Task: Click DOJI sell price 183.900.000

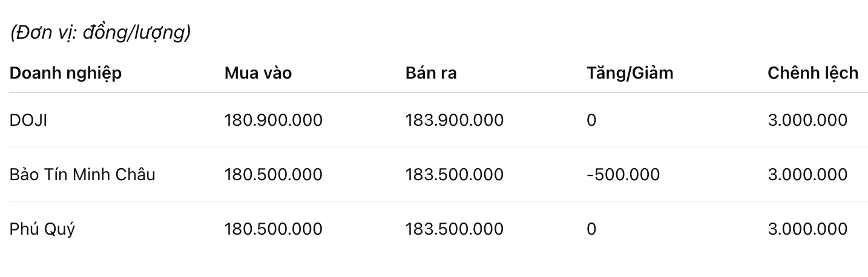Action: 454,120
